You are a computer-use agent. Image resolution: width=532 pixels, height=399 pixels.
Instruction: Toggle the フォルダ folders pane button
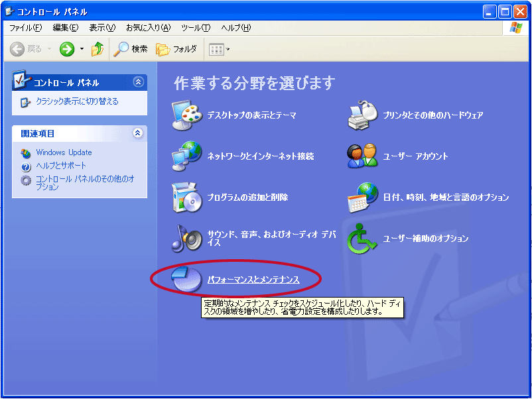pyautogui.click(x=176, y=49)
